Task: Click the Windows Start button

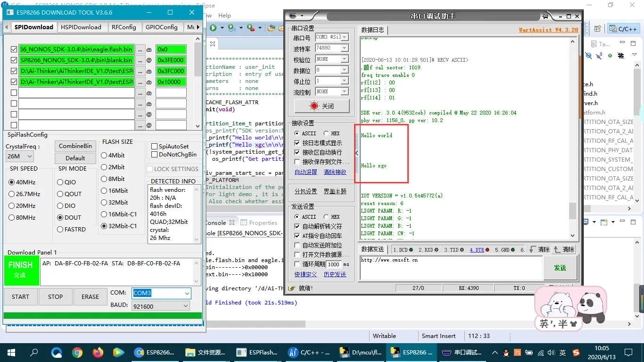Action: pyautogui.click(x=11, y=352)
